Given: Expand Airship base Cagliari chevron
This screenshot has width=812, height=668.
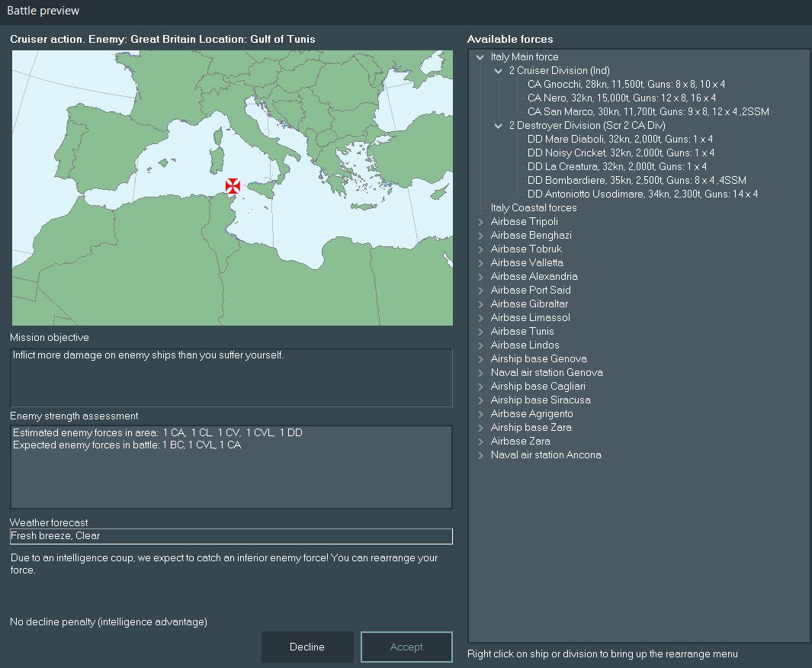Looking at the screenshot, I should coord(480,387).
